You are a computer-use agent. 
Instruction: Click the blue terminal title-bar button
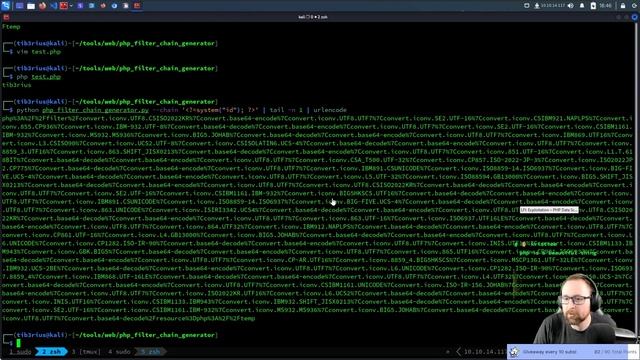[x=634, y=17]
